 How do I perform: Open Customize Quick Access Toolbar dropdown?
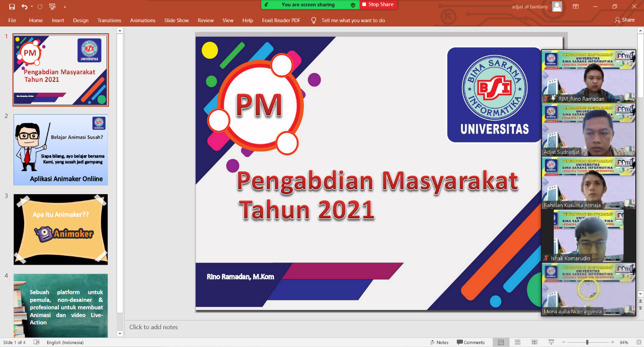(65, 7)
